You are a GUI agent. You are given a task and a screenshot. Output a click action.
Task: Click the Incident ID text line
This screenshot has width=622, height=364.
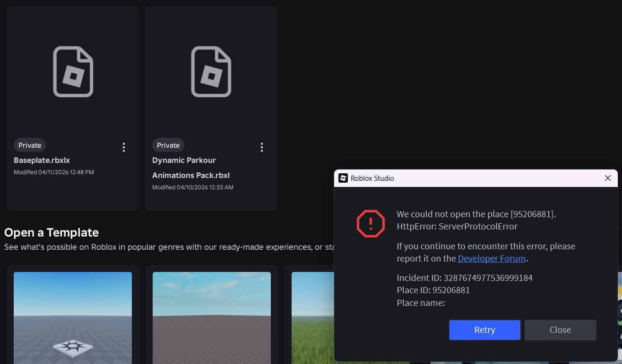pos(465,278)
